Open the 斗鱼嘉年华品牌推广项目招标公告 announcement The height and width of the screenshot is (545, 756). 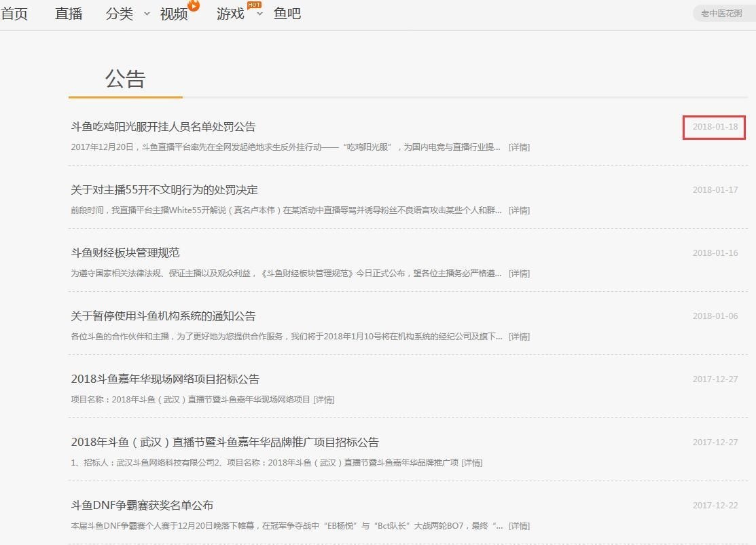(225, 443)
